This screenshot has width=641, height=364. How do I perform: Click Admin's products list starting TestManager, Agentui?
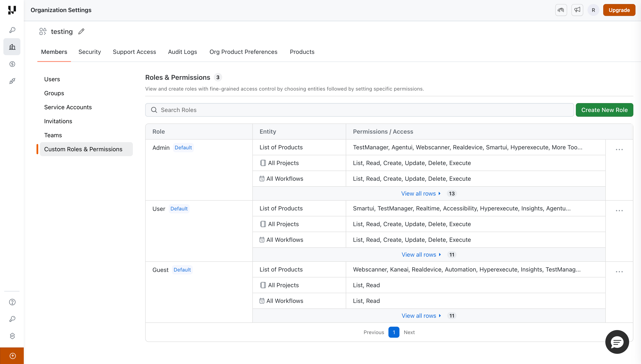click(x=467, y=147)
